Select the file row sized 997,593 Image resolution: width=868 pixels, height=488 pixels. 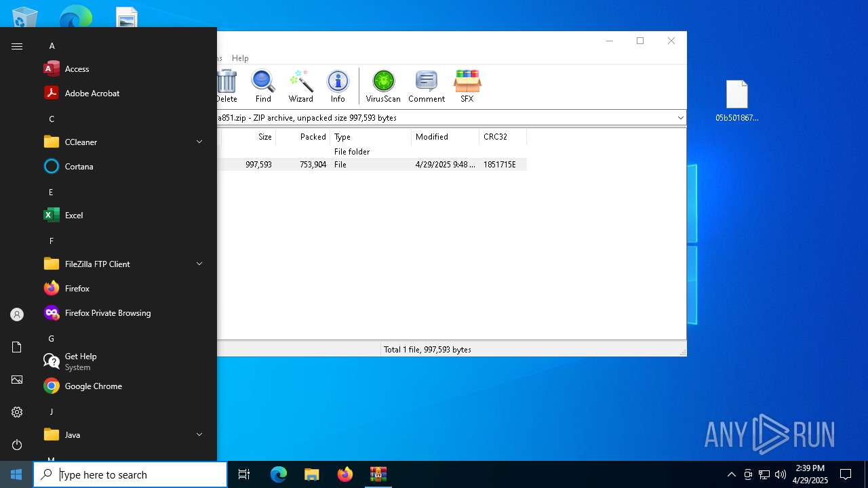pos(372,165)
